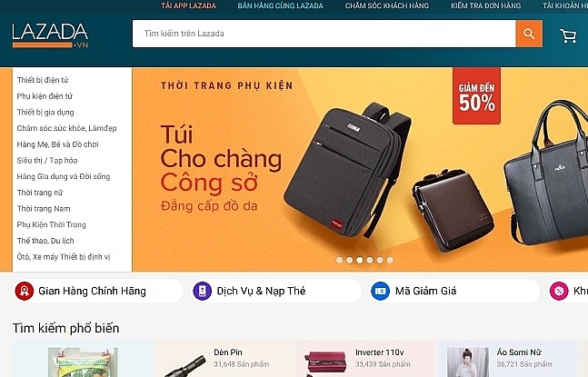This screenshot has height=377, width=588.
Task: Click the pink percent discount icon
Action: pos(559,292)
